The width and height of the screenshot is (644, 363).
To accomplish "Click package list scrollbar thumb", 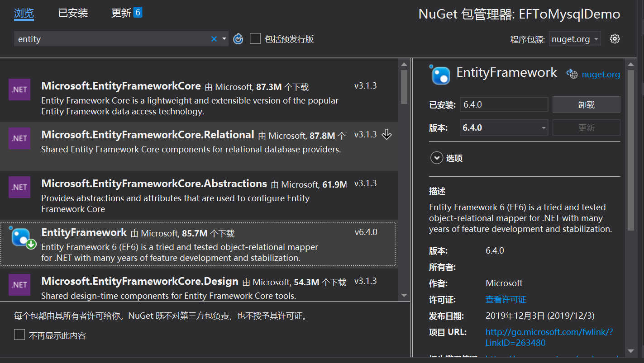I will click(405, 86).
